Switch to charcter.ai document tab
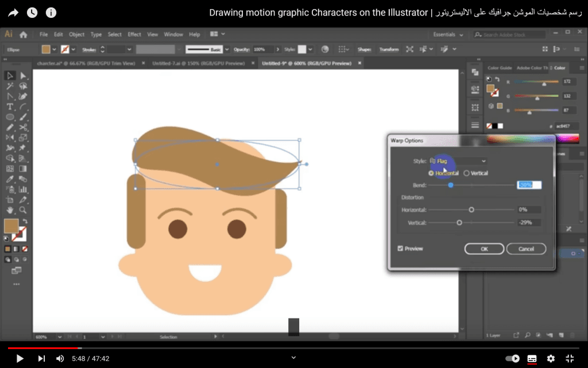The image size is (588, 368). pos(86,63)
